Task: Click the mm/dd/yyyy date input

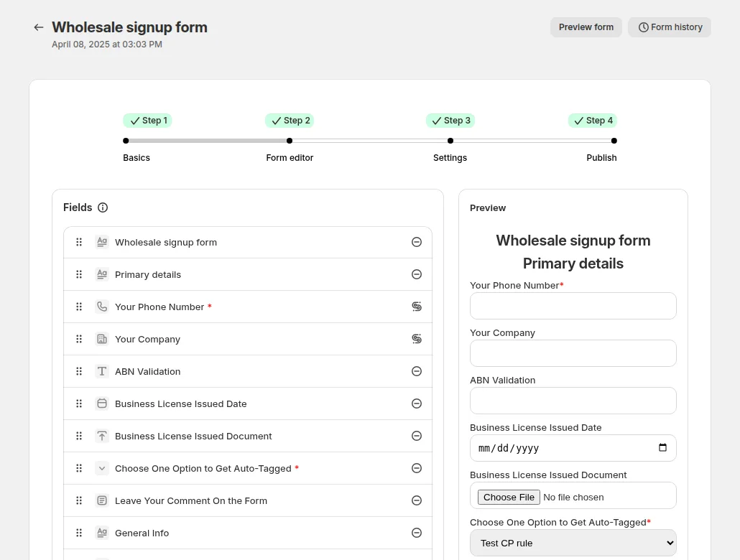Action: [x=573, y=448]
